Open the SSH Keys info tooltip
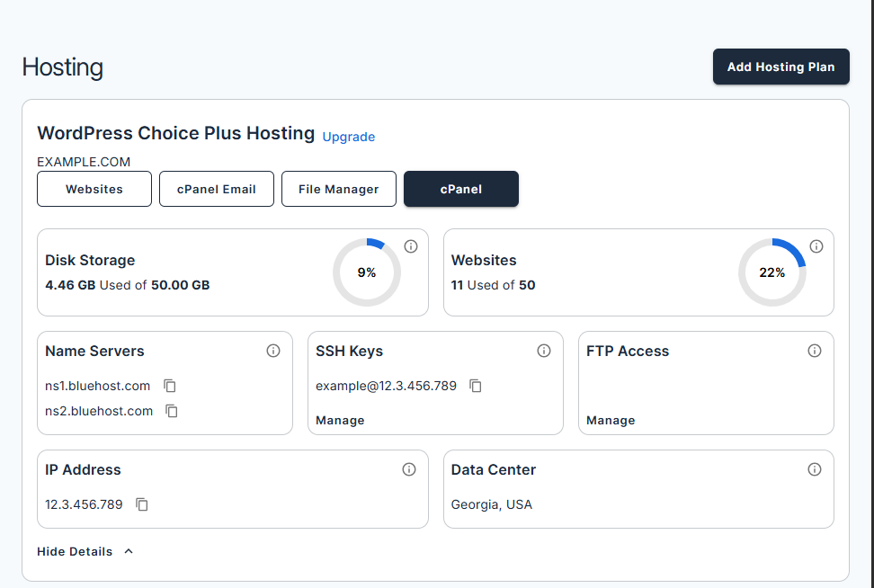Image resolution: width=874 pixels, height=588 pixels. pos(544,351)
